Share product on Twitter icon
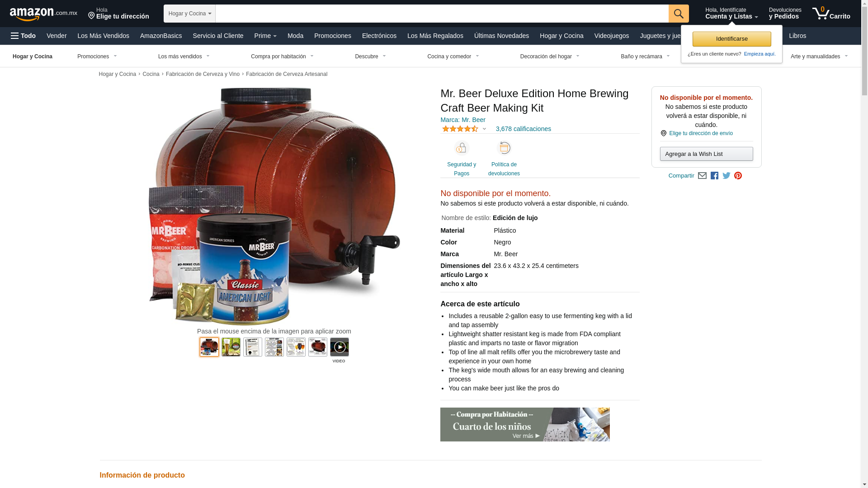This screenshot has width=868, height=488. coord(726,176)
